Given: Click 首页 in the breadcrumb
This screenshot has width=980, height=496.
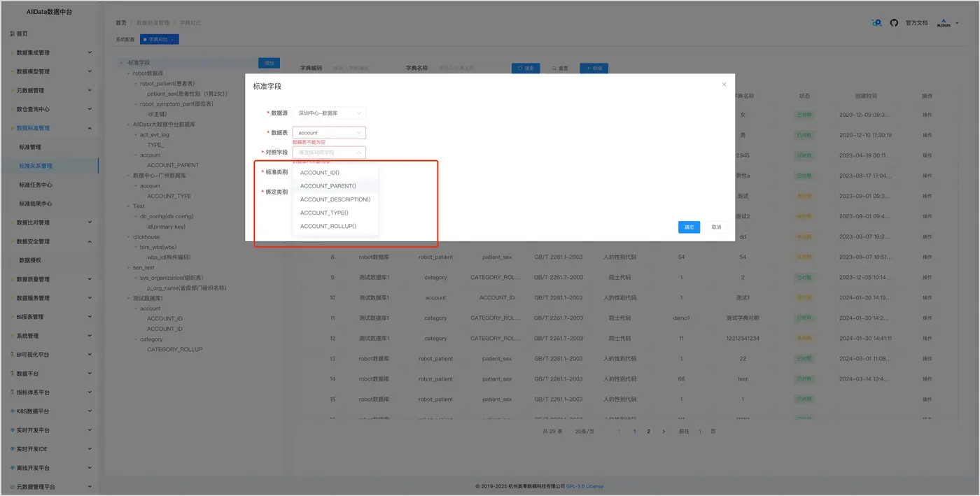Looking at the screenshot, I should 121,22.
